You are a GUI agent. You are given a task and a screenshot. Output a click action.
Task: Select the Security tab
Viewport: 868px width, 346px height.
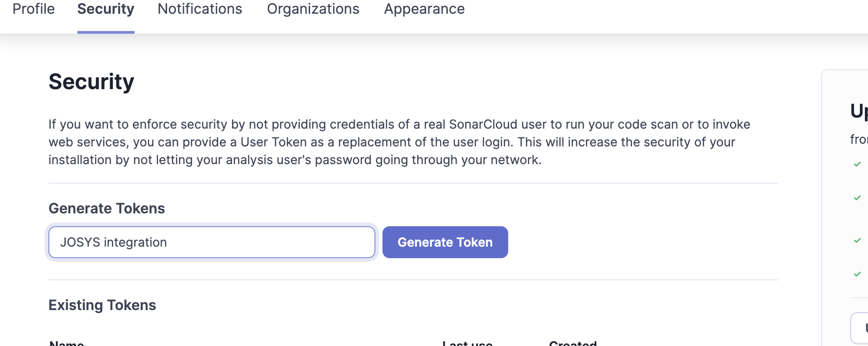106,9
